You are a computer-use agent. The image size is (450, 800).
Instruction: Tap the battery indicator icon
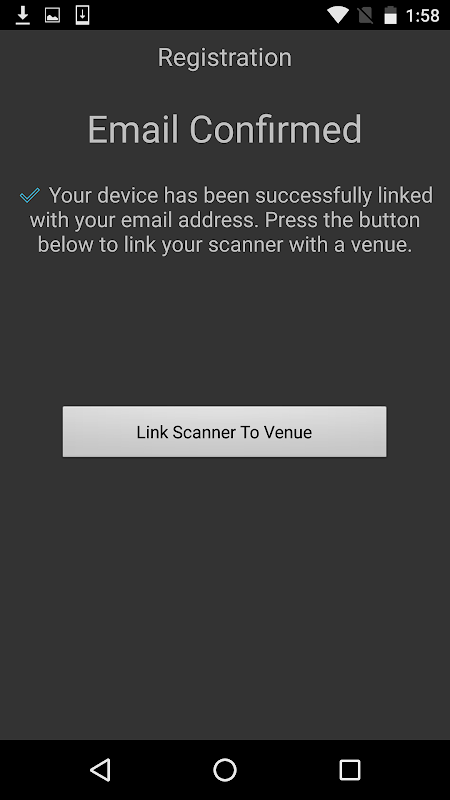pos(390,15)
